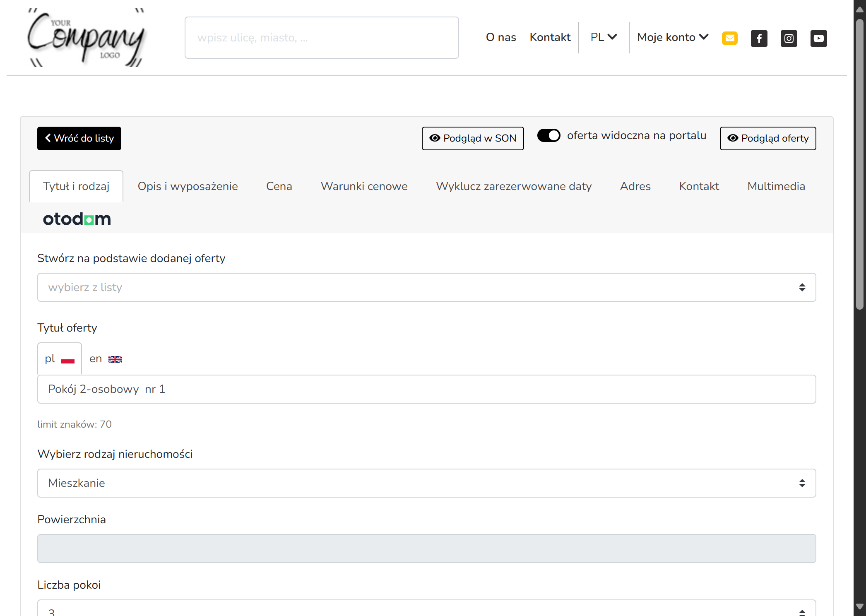Click Podgląd w SON button
Image resolution: width=866 pixels, height=616 pixels.
point(473,138)
